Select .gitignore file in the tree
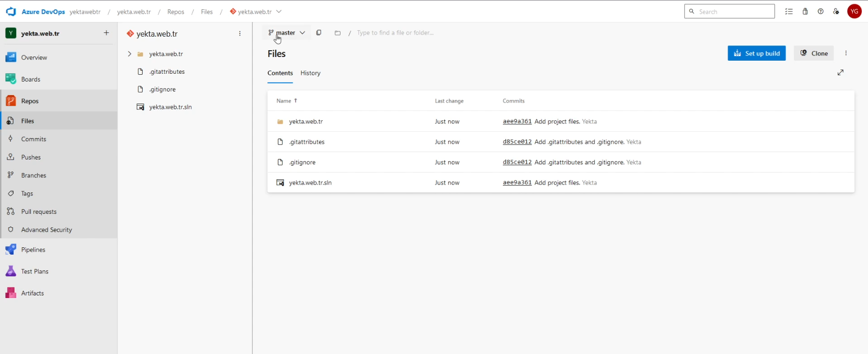 coord(162,89)
